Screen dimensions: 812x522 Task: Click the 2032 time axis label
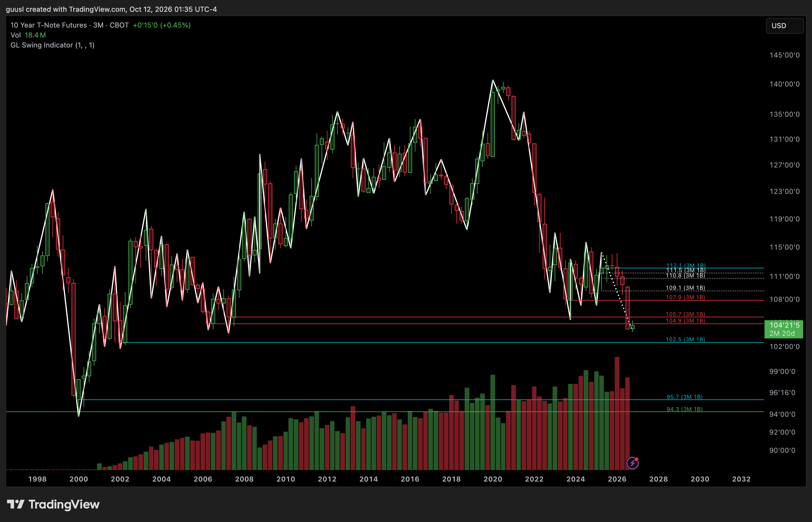click(x=741, y=479)
